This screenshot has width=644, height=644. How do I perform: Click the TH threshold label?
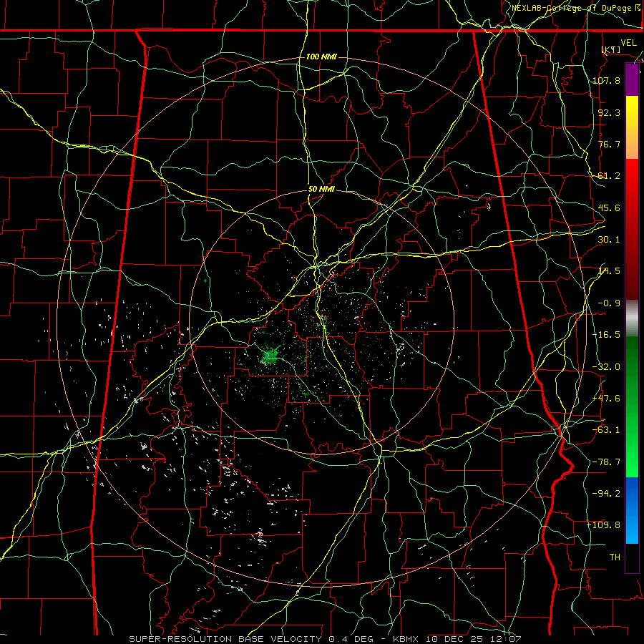[x=615, y=557]
